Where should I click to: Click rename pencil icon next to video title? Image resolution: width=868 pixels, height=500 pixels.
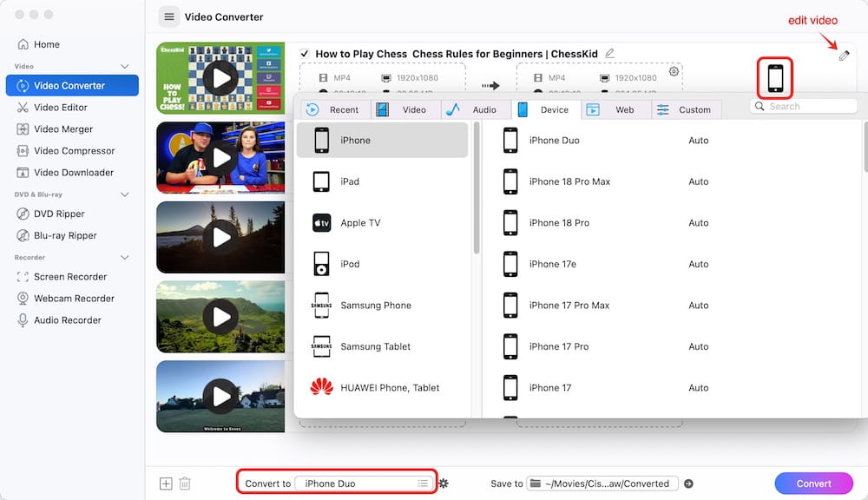(x=609, y=53)
